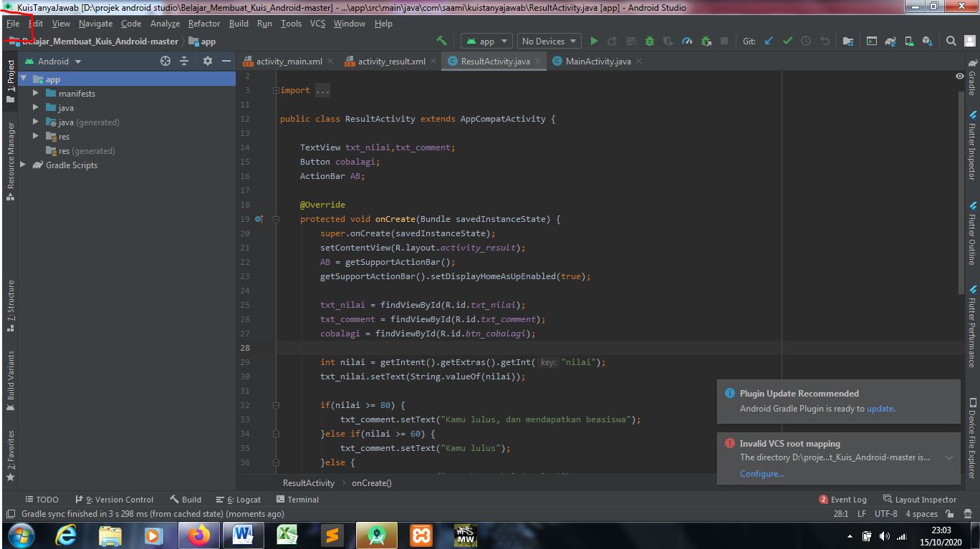This screenshot has width=980, height=549.
Task: Open the No Devices dropdown
Action: point(548,41)
